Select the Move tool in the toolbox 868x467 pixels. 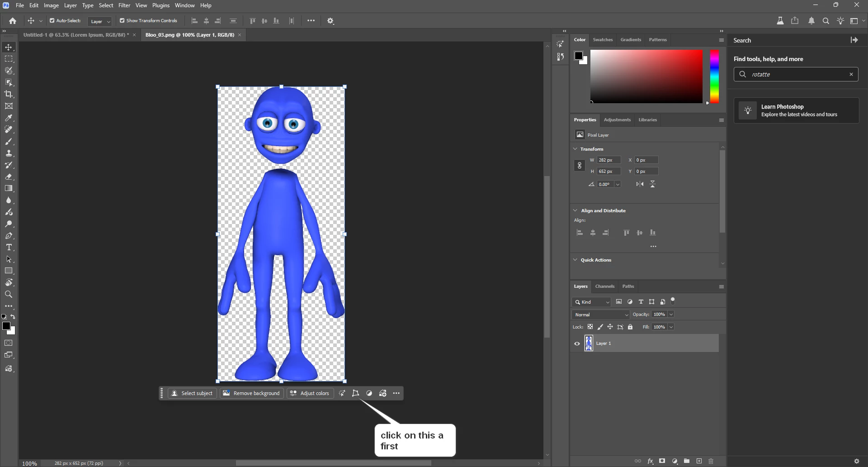pos(9,47)
